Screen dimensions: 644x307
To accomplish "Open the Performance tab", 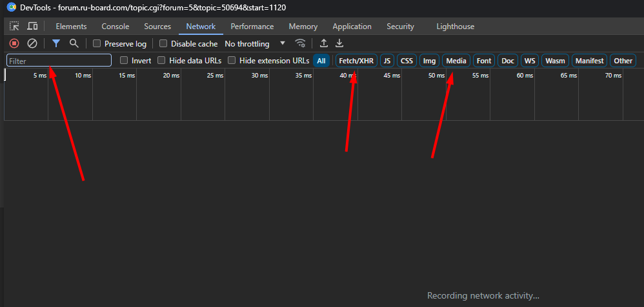I will tap(252, 26).
